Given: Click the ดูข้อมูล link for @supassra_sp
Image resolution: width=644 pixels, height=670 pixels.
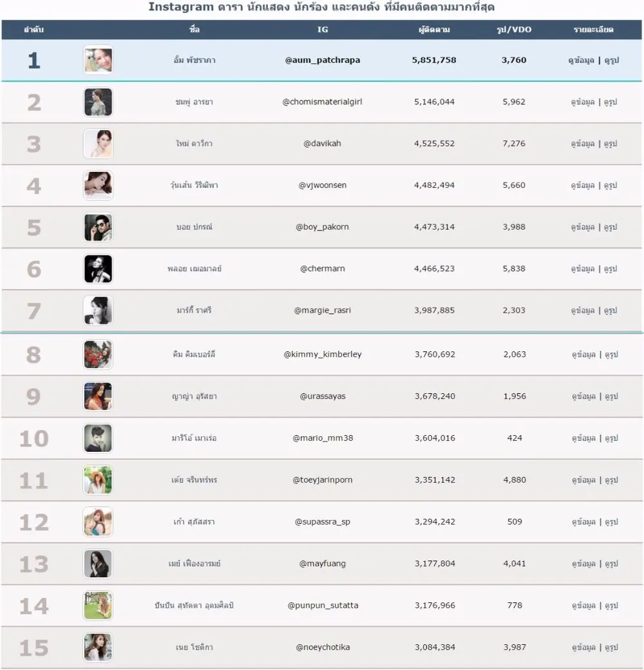Looking at the screenshot, I should click(x=582, y=522).
